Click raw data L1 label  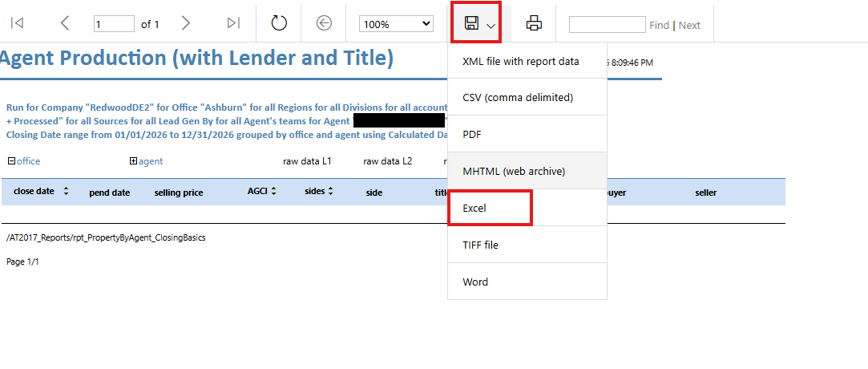(307, 161)
